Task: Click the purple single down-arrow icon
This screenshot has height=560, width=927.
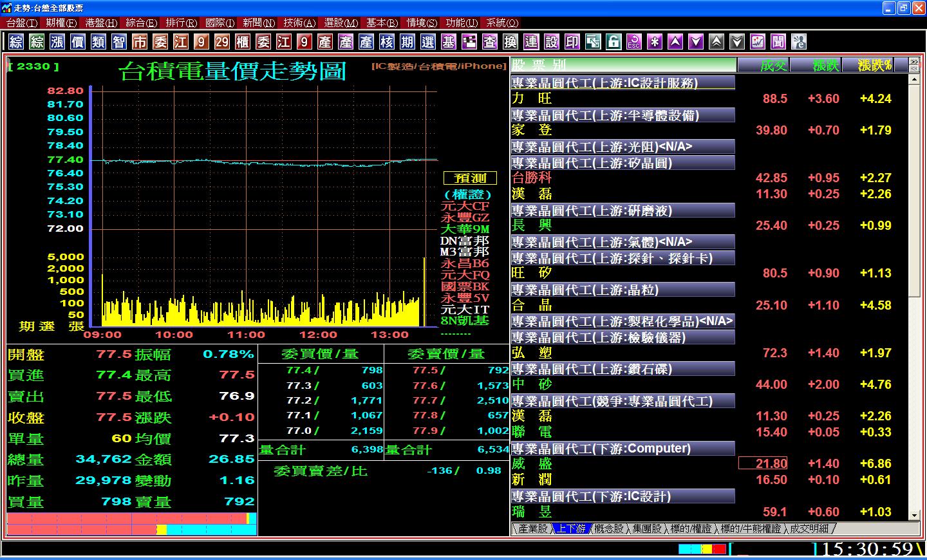Action: tap(696, 42)
